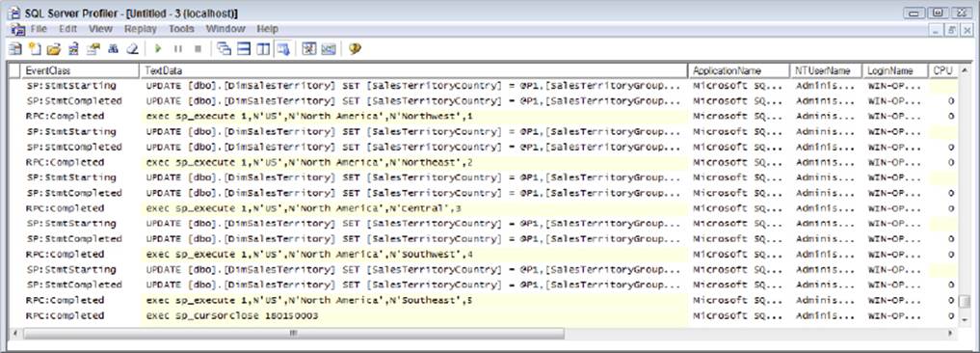Image resolution: width=980 pixels, height=353 pixels.
Task: Click the TextData column header
Action: pyautogui.click(x=413, y=70)
